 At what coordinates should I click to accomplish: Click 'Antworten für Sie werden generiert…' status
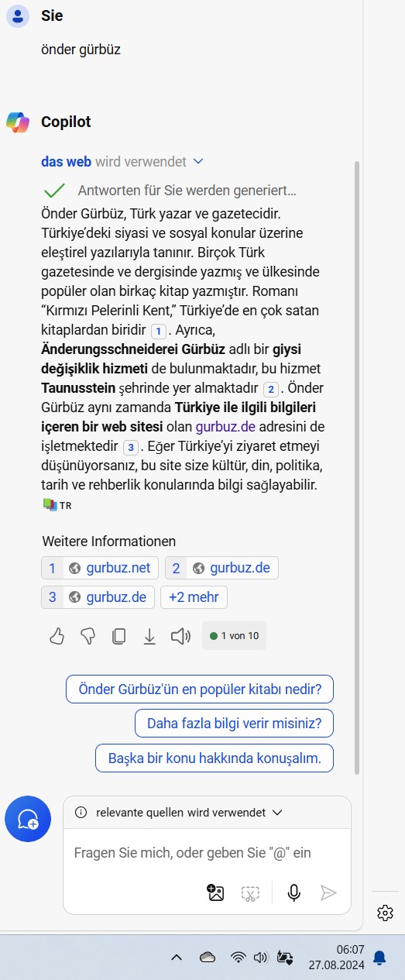(187, 191)
